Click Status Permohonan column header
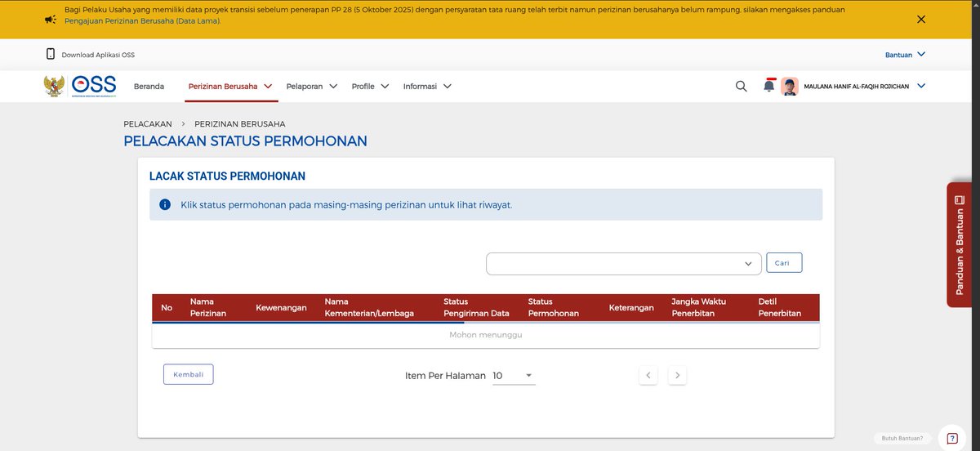The width and height of the screenshot is (980, 451). coord(554,307)
